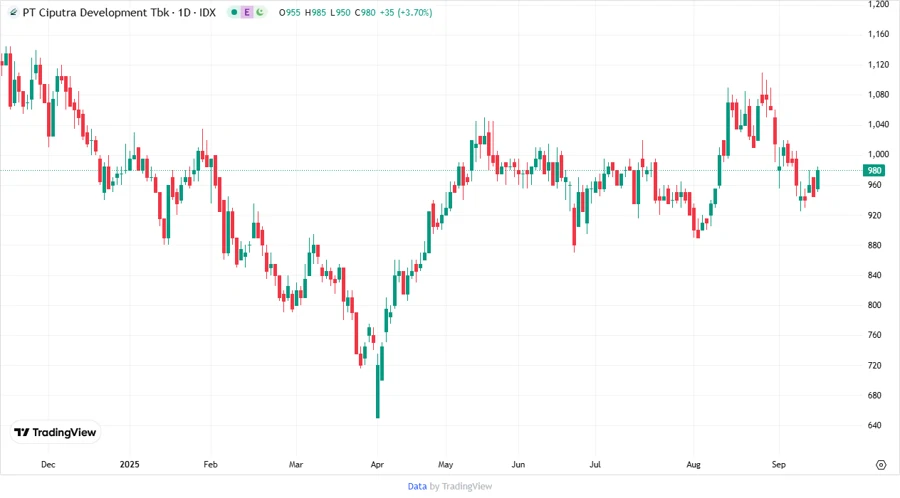The width and height of the screenshot is (900, 498).
Task: Click the Mar label on the time axis
Action: pos(296,464)
